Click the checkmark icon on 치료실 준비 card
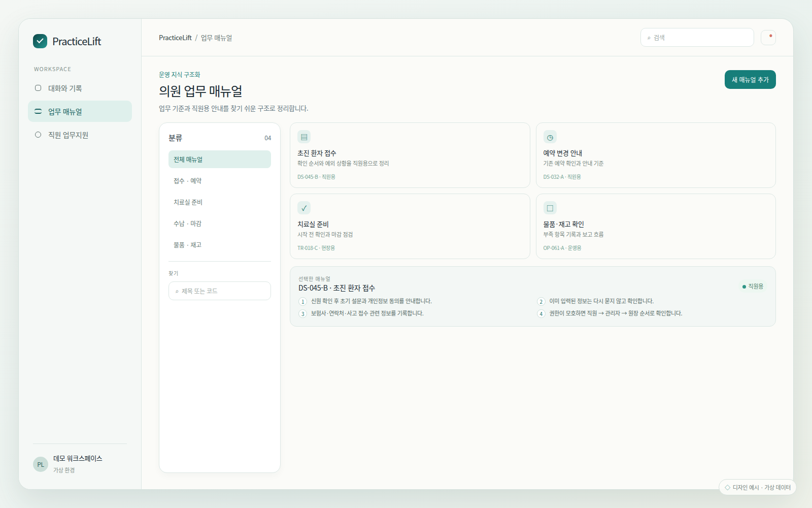 point(304,208)
